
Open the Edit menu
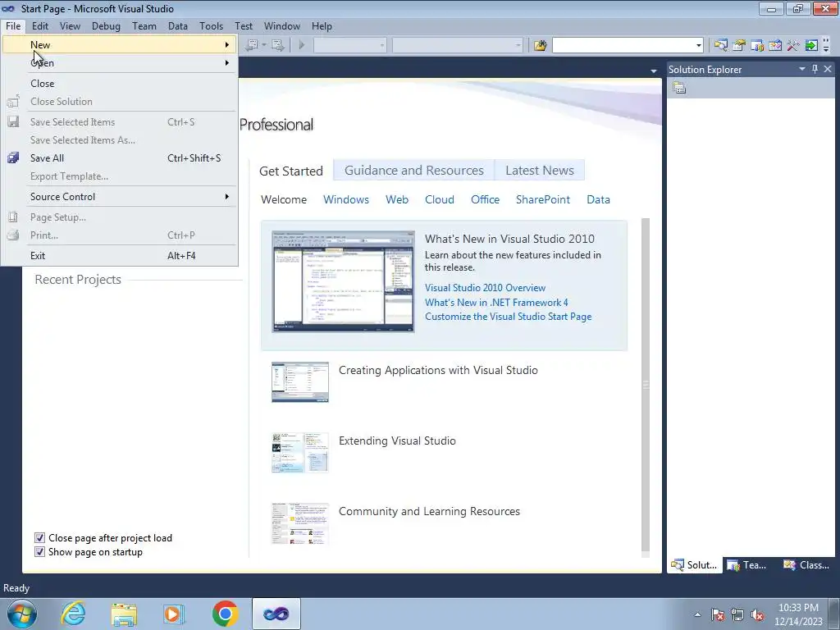pyautogui.click(x=39, y=25)
